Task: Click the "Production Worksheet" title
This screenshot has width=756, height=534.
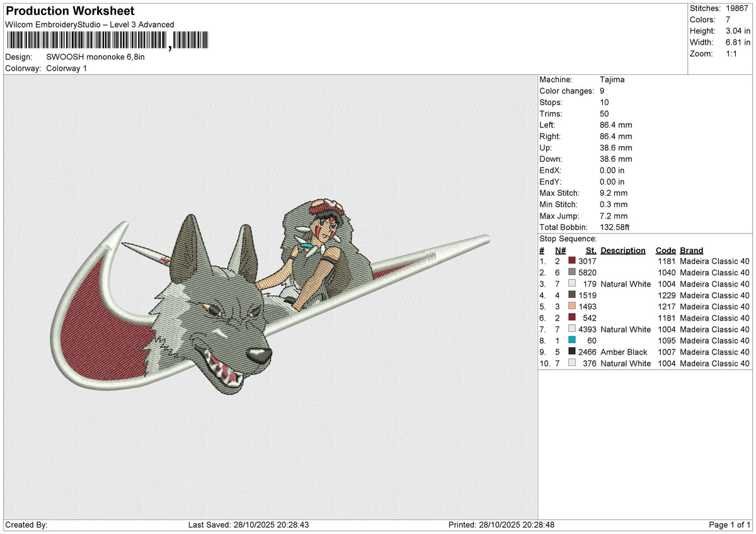Action: pyautogui.click(x=70, y=11)
